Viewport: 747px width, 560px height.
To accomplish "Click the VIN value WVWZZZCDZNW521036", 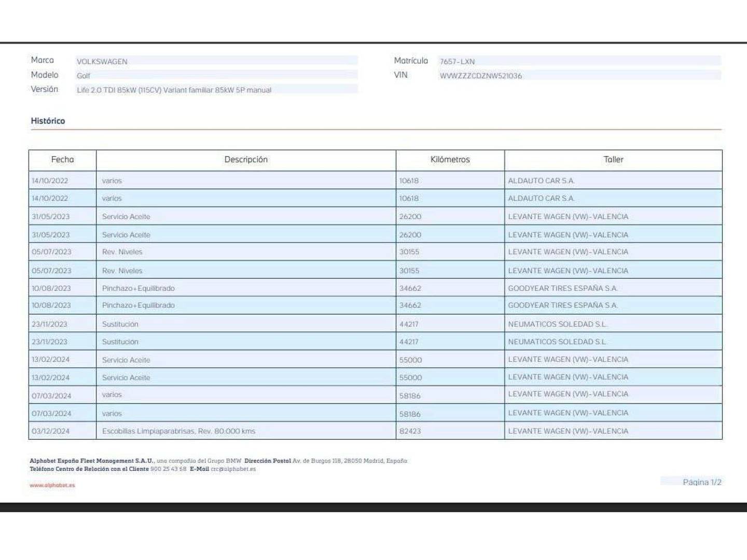I will pos(481,76).
